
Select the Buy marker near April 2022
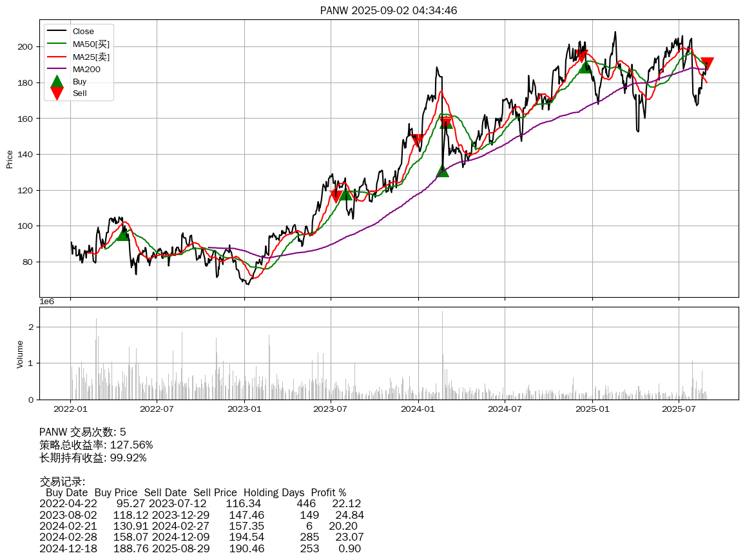[x=122, y=234]
